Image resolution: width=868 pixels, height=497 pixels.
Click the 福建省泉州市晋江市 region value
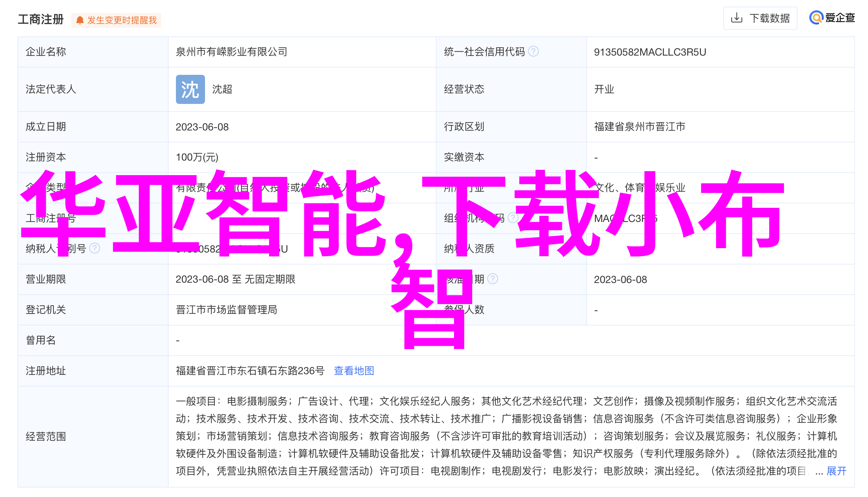tap(640, 126)
